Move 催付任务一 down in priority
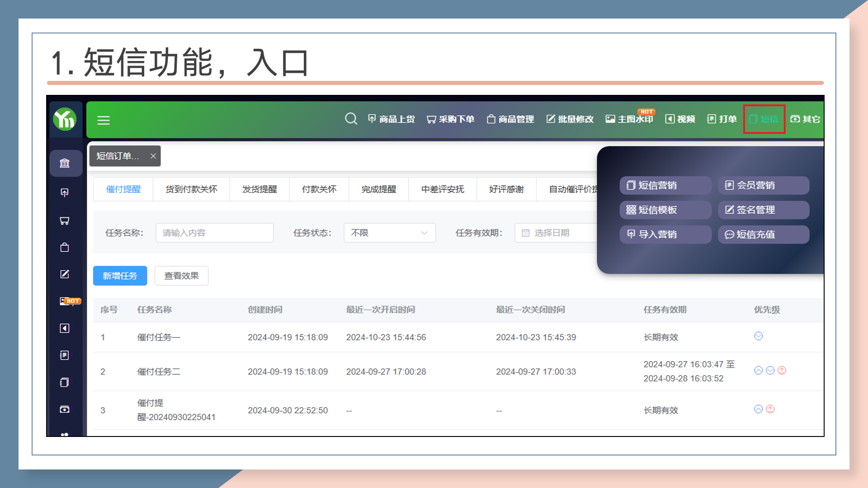 [759, 336]
